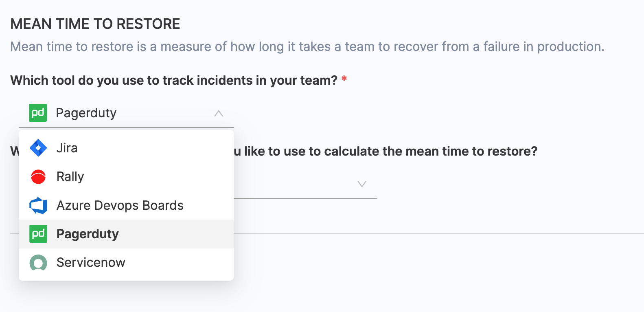644x312 pixels.
Task: Click the Azure Devops Boards logo icon
Action: 38,205
